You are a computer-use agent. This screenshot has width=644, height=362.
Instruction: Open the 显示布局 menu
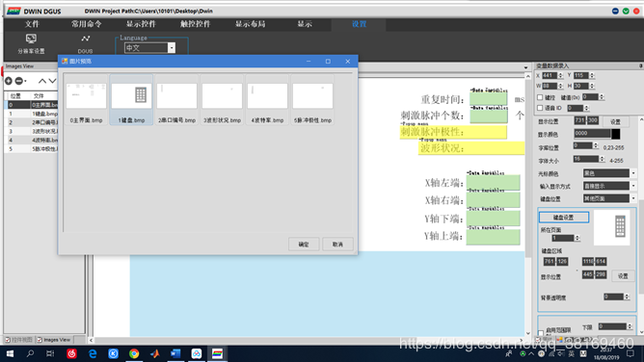coord(250,24)
